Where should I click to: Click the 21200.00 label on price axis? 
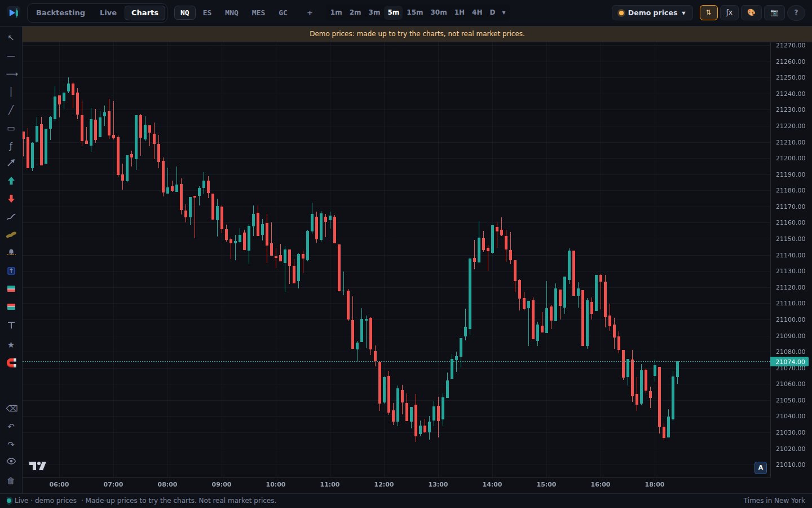click(x=791, y=158)
